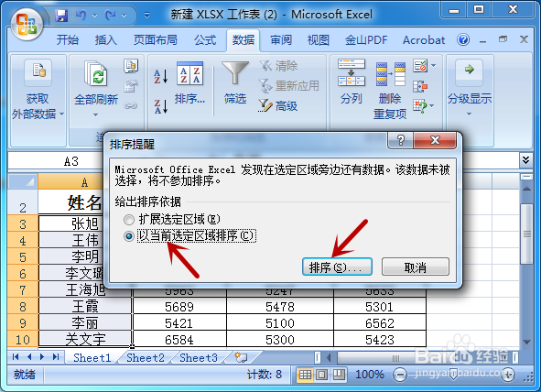Viewport: 541px width, 392px height.
Task: Zoom out with the minus button
Action: (x=400, y=375)
